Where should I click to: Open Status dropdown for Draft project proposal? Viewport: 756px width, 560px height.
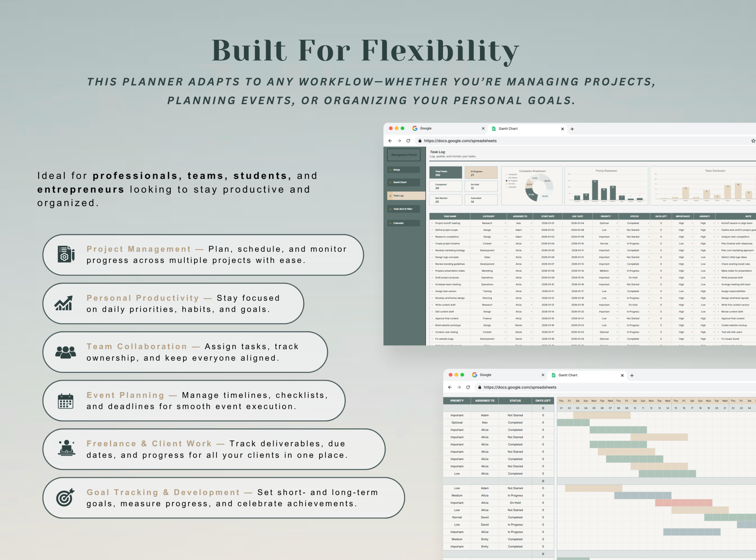pos(648,278)
